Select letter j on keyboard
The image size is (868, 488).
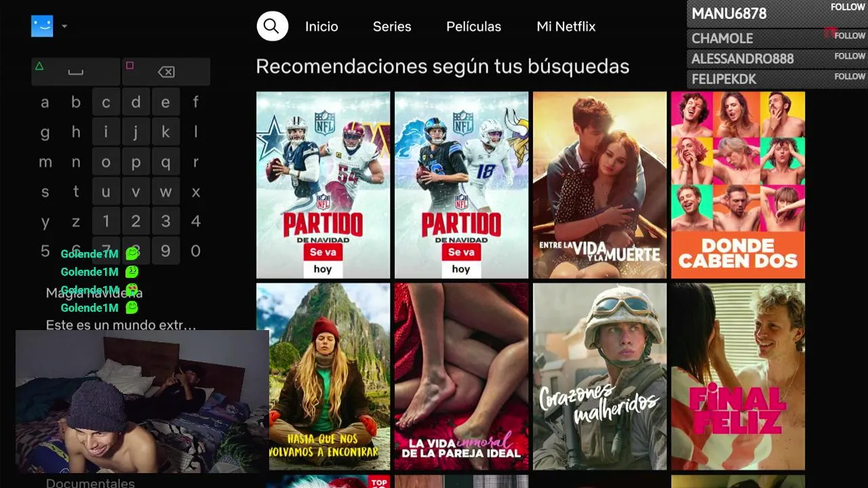(136, 132)
